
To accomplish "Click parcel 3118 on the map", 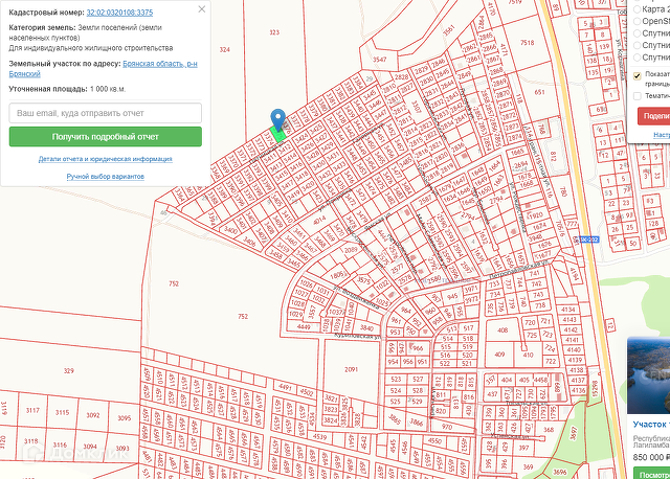I will point(31,441).
